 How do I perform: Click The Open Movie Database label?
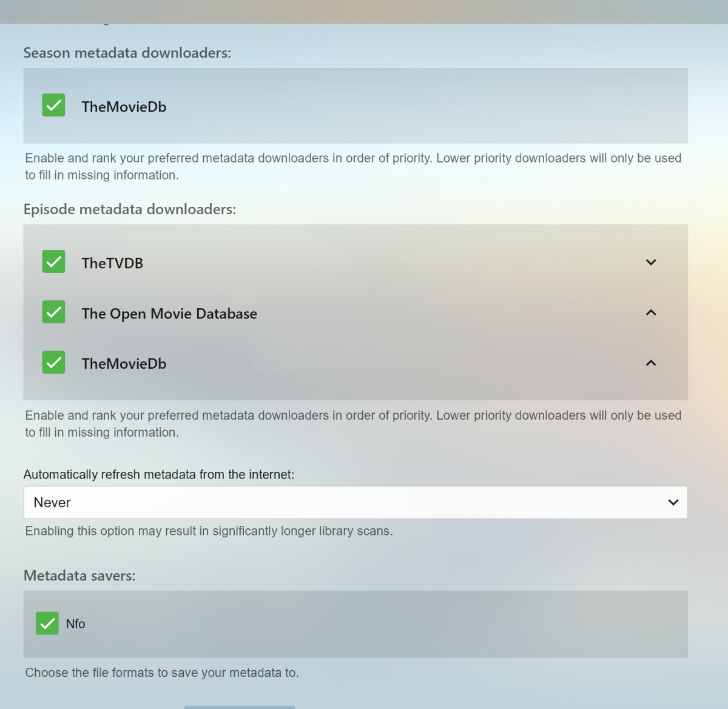169,314
